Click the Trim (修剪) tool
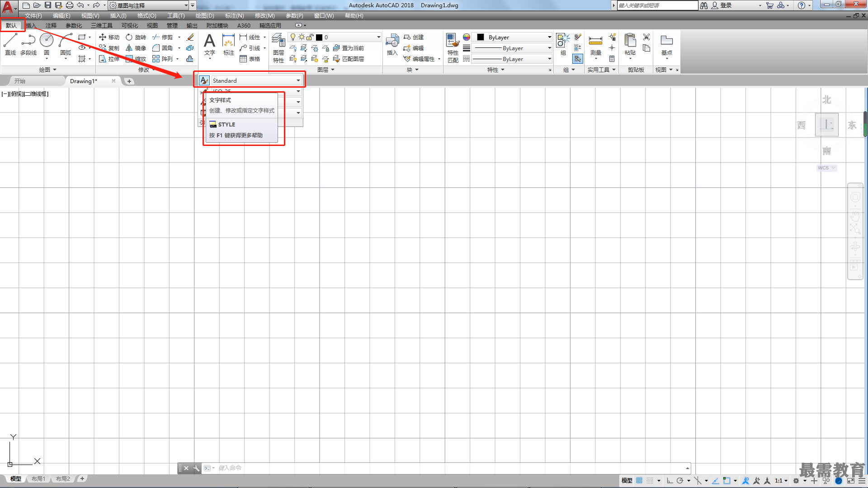The image size is (868, 488). tap(163, 37)
